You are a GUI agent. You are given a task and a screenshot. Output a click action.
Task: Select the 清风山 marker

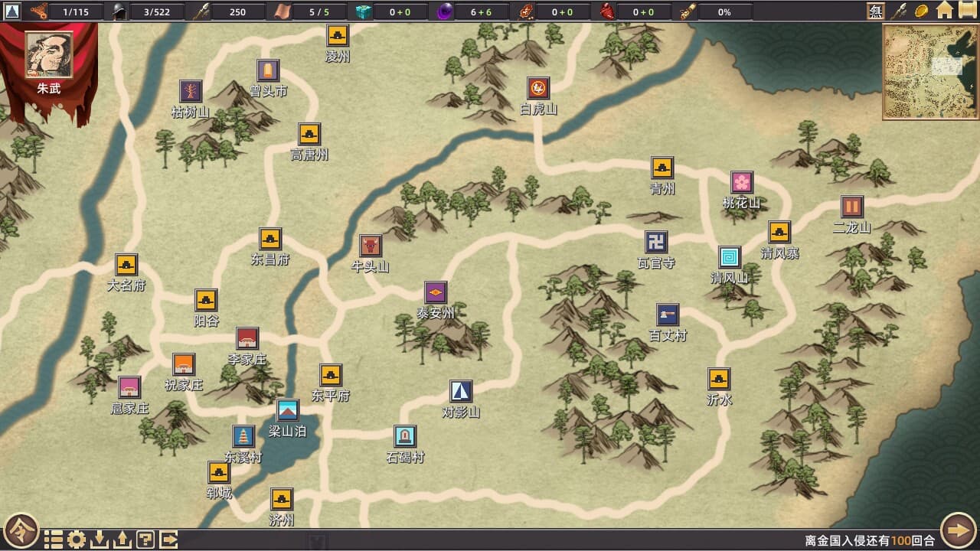[730, 257]
